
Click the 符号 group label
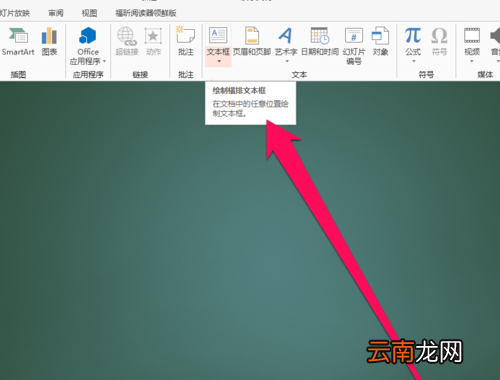[426, 75]
